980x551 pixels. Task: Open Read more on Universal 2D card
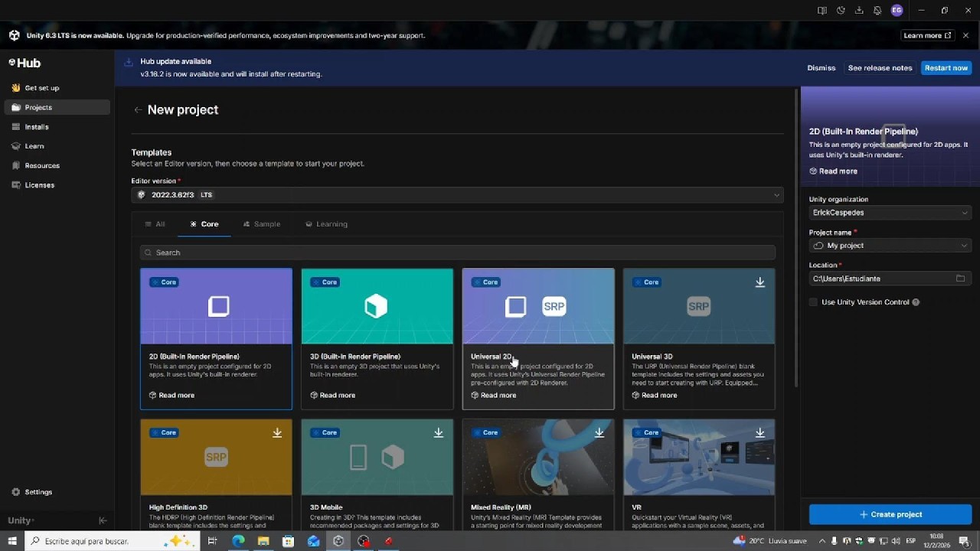(x=493, y=396)
